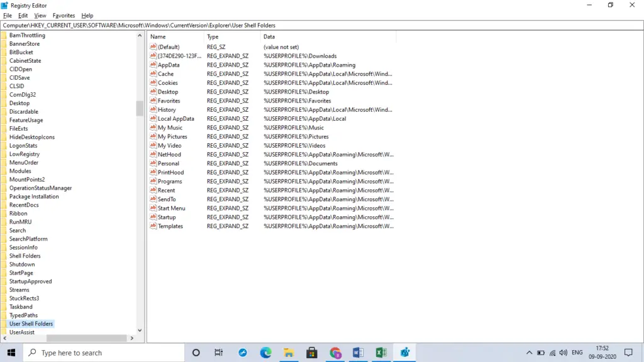This screenshot has height=362, width=644.
Task: Click the Type column header
Action: (232, 36)
